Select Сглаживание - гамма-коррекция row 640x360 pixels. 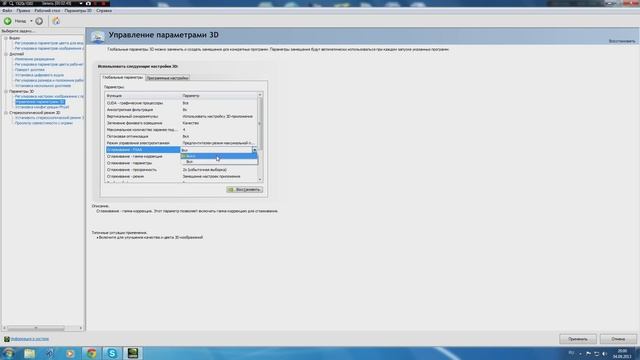(x=143, y=156)
